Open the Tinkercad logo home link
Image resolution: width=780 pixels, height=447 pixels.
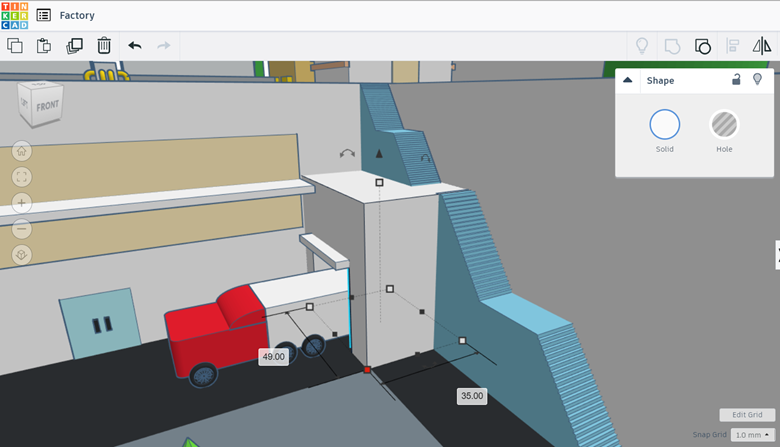(14, 15)
